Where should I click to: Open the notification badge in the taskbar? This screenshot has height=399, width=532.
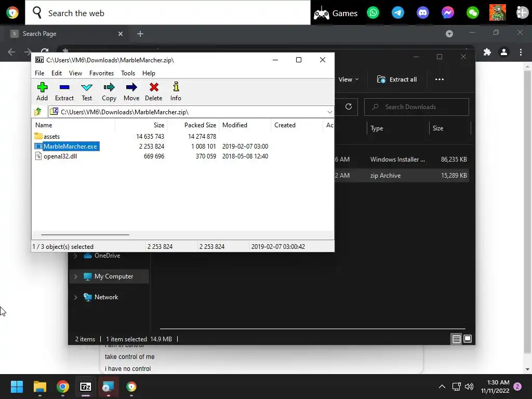coord(517,387)
